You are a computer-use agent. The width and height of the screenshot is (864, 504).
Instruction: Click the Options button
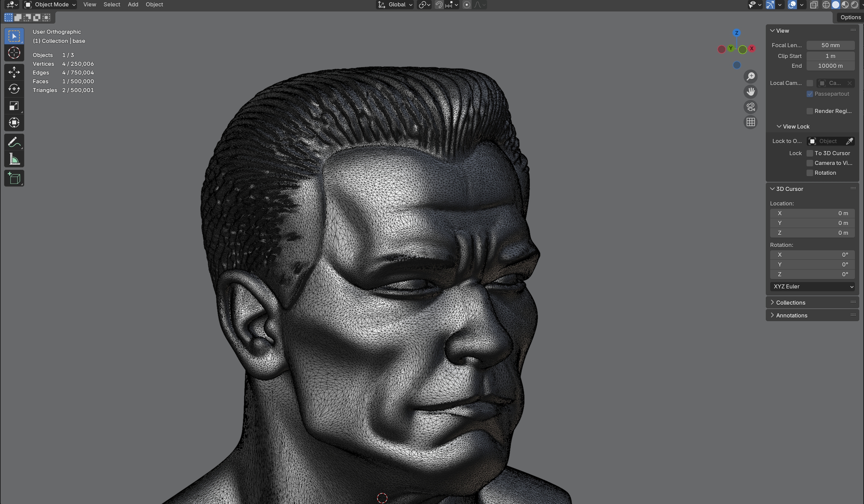point(850,17)
